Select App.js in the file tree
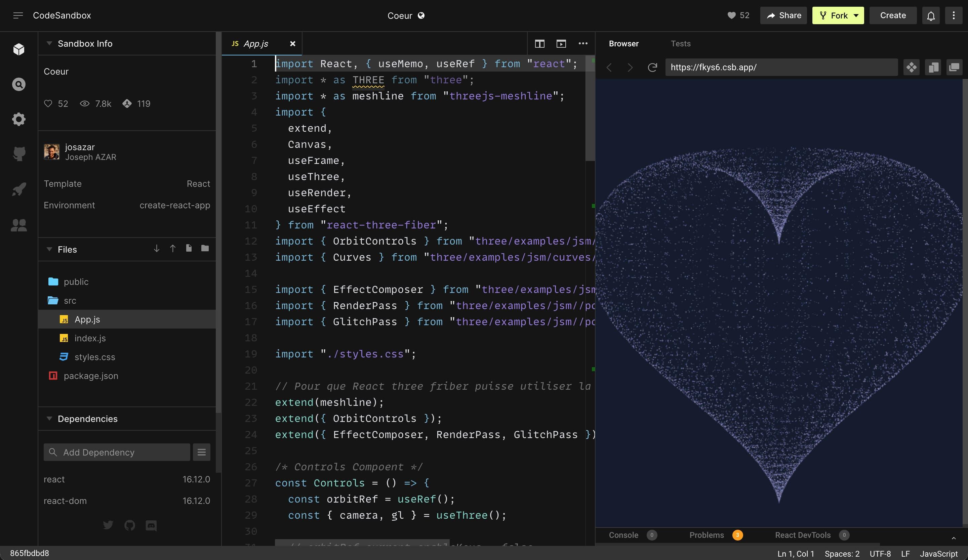The width and height of the screenshot is (968, 560). tap(87, 319)
